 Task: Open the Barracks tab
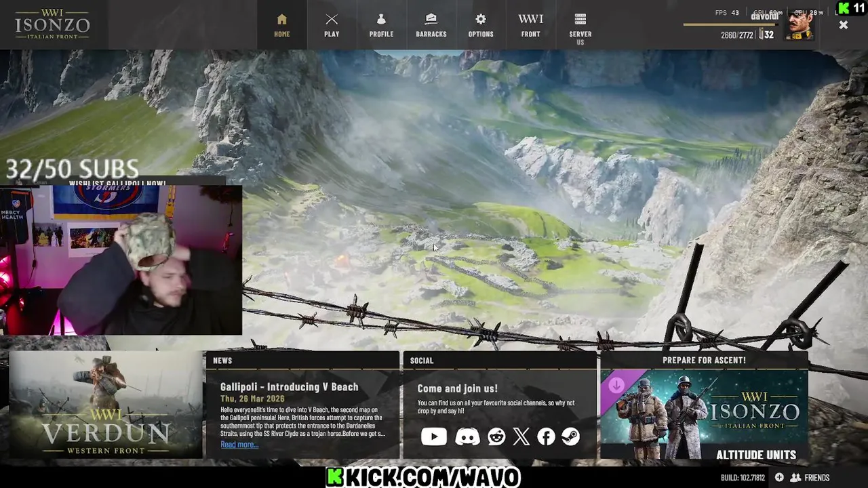[x=431, y=25]
